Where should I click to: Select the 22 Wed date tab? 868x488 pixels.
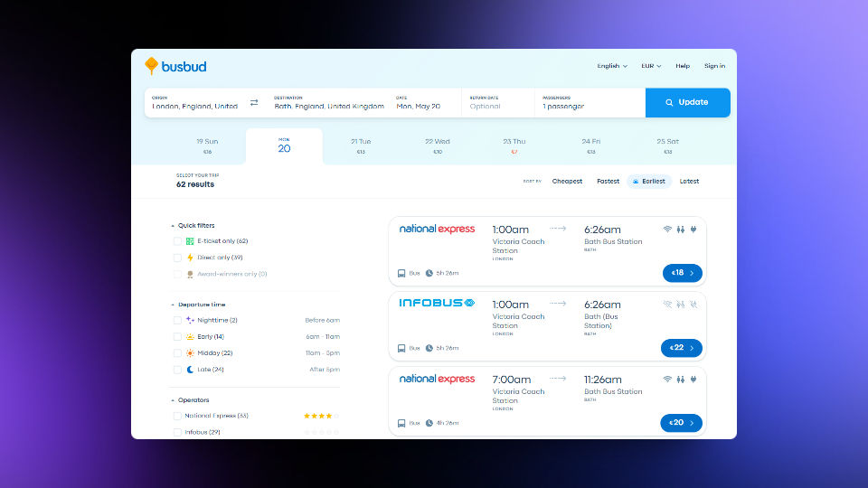[438, 146]
